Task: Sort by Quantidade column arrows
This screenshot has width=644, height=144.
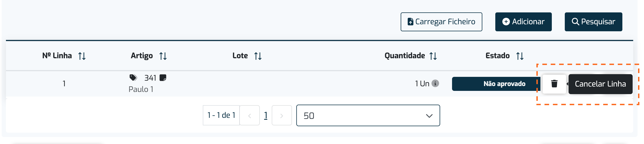Action: pos(433,56)
